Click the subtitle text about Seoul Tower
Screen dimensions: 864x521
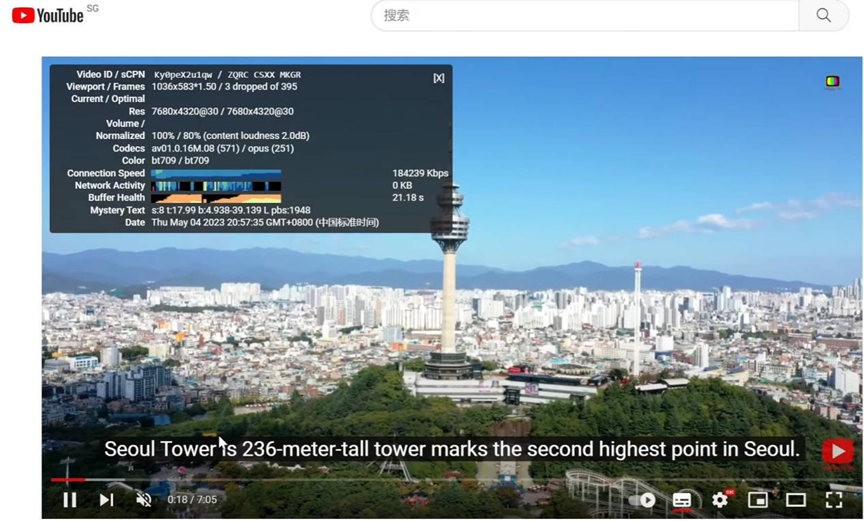[x=452, y=450]
